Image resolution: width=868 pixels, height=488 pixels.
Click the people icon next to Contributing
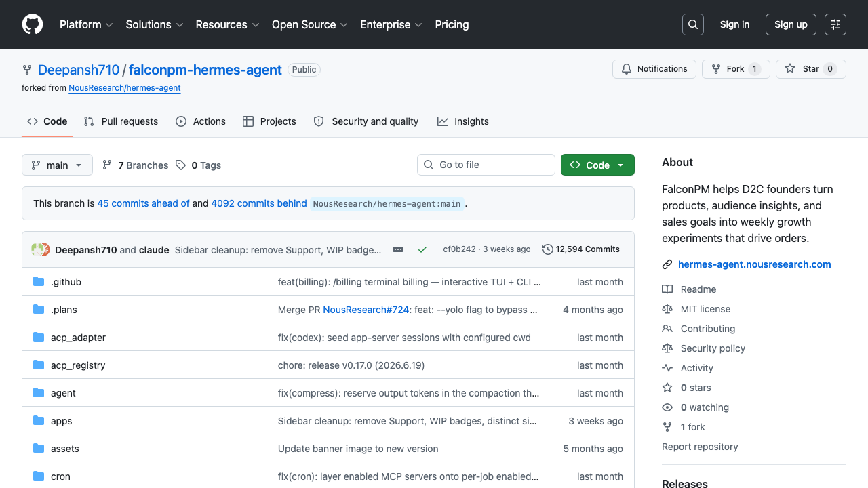point(667,329)
